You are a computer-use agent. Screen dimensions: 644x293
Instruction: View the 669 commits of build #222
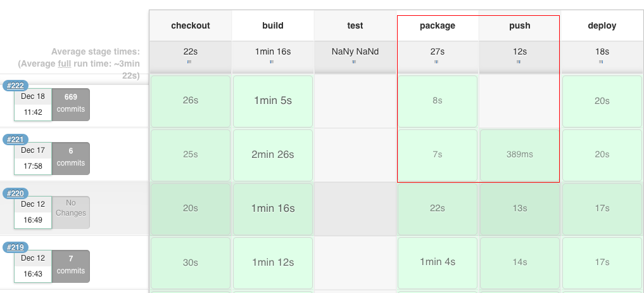pyautogui.click(x=71, y=104)
